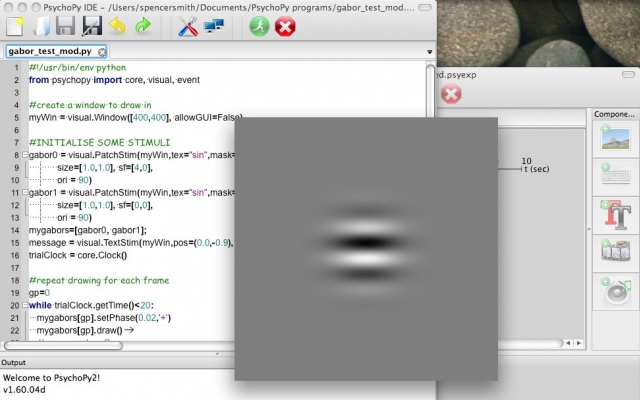The image size is (640, 400).
Task: Undo the last edit
Action: point(118,27)
